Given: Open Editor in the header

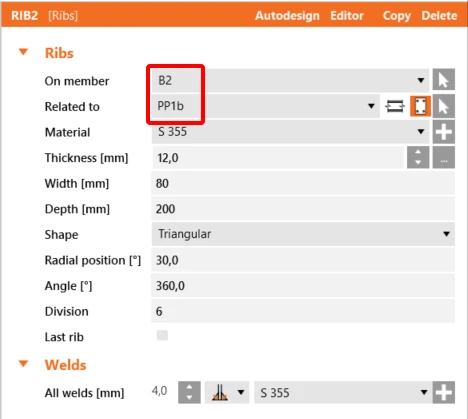Looking at the screenshot, I should 347,16.
